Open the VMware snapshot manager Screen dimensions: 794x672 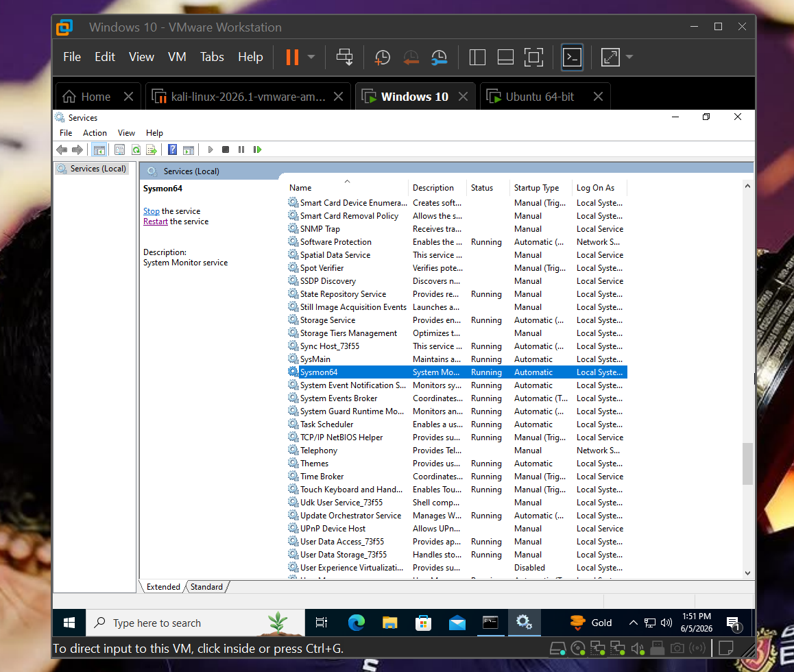[x=439, y=57]
